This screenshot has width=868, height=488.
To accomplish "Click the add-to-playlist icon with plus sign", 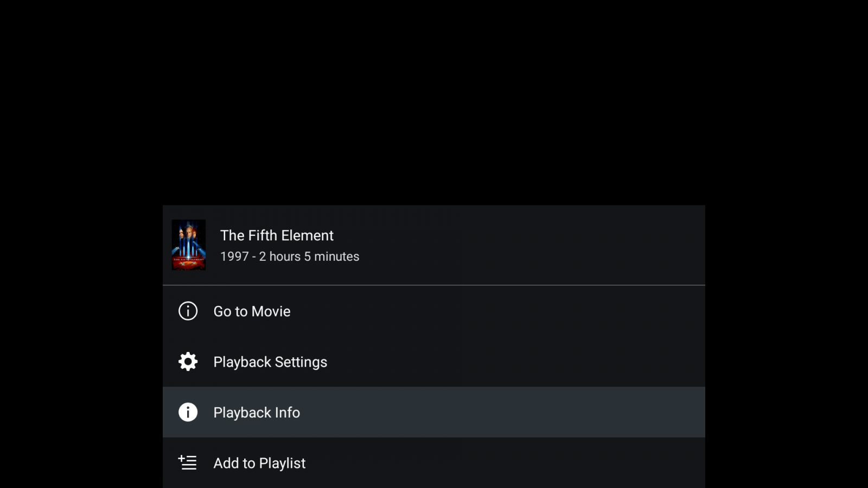I will click(188, 463).
